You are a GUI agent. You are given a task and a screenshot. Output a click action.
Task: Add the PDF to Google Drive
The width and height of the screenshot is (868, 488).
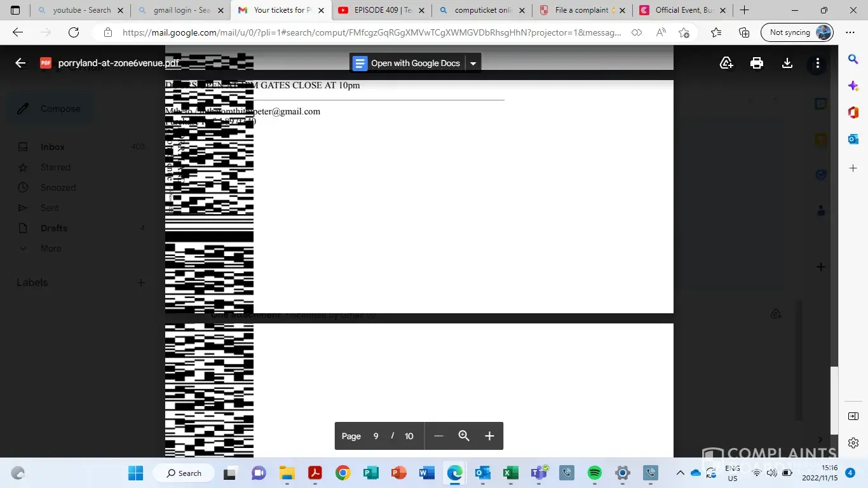[x=726, y=63]
